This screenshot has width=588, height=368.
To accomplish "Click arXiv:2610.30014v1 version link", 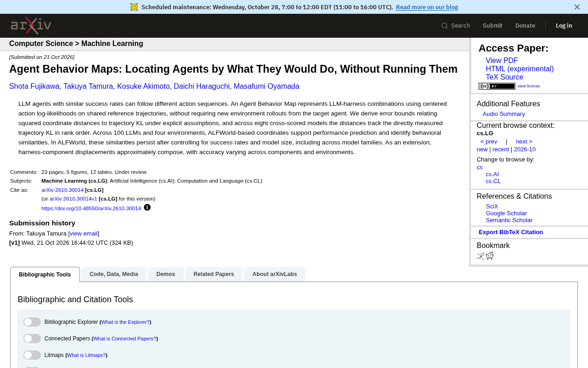I will click(x=73, y=199).
